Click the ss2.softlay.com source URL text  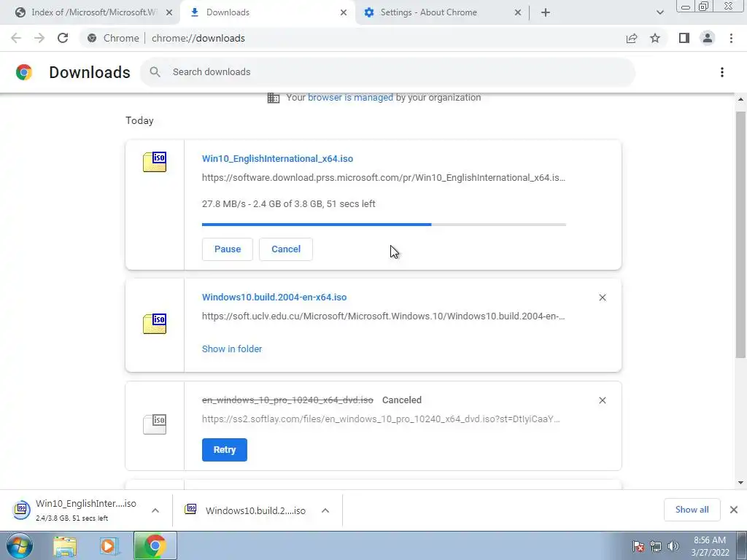[x=381, y=419]
